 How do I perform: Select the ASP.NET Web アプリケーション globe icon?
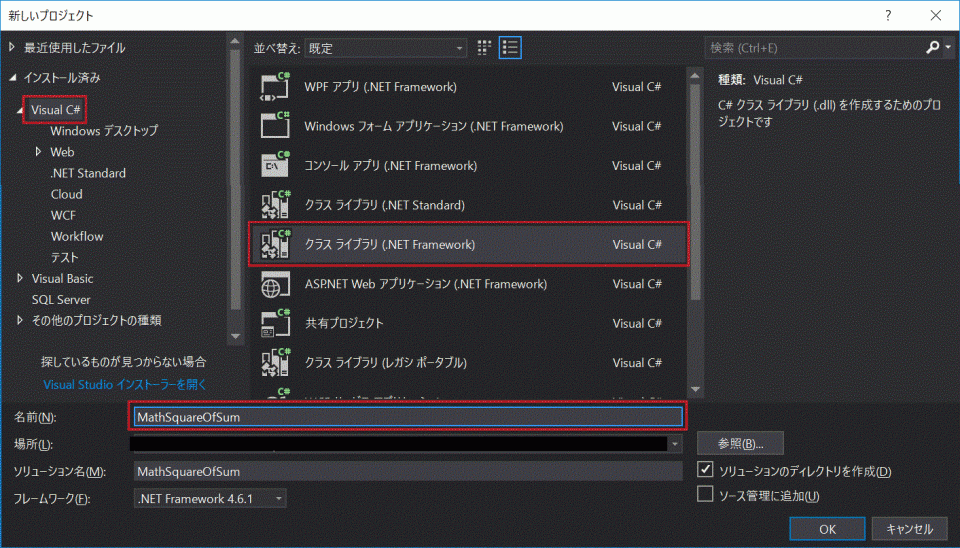click(x=275, y=284)
